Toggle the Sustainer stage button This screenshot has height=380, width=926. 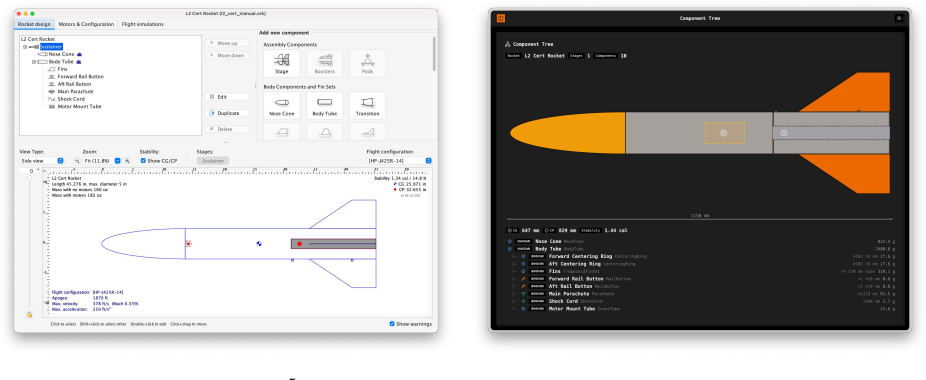(x=213, y=161)
